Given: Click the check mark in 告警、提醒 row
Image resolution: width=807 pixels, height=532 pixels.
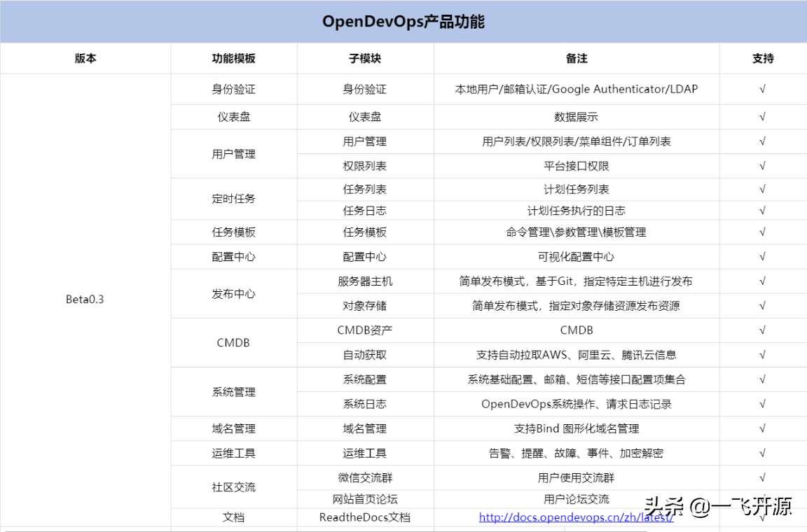Looking at the screenshot, I should pyautogui.click(x=763, y=453).
